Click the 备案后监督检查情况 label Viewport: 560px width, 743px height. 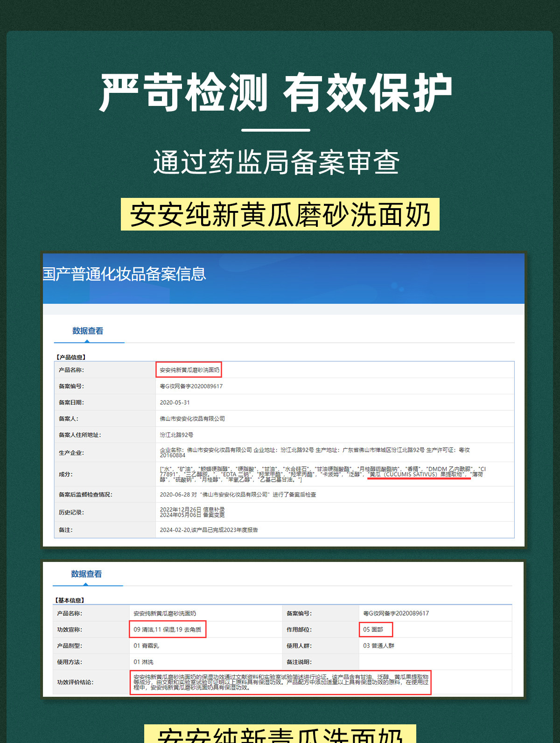85,495
